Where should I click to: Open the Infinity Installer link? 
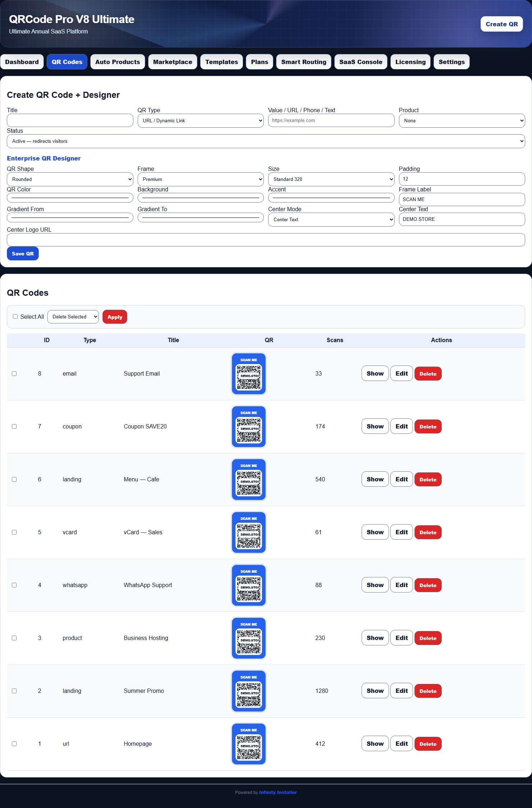(x=278, y=792)
